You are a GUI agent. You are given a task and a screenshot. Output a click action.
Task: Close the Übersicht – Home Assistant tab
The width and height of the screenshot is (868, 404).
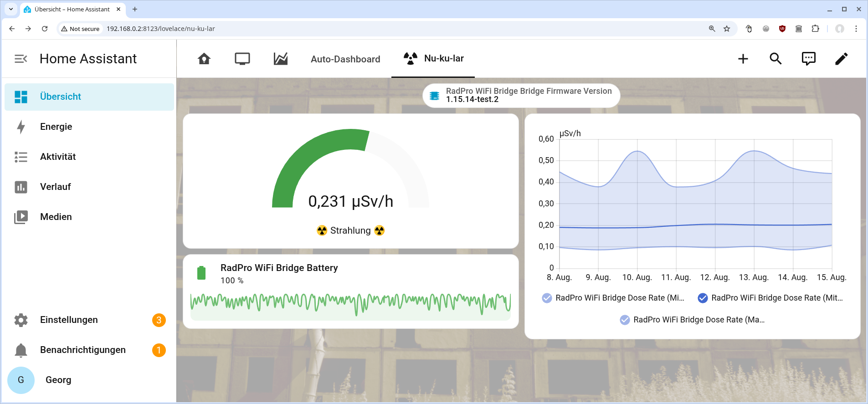coord(118,9)
